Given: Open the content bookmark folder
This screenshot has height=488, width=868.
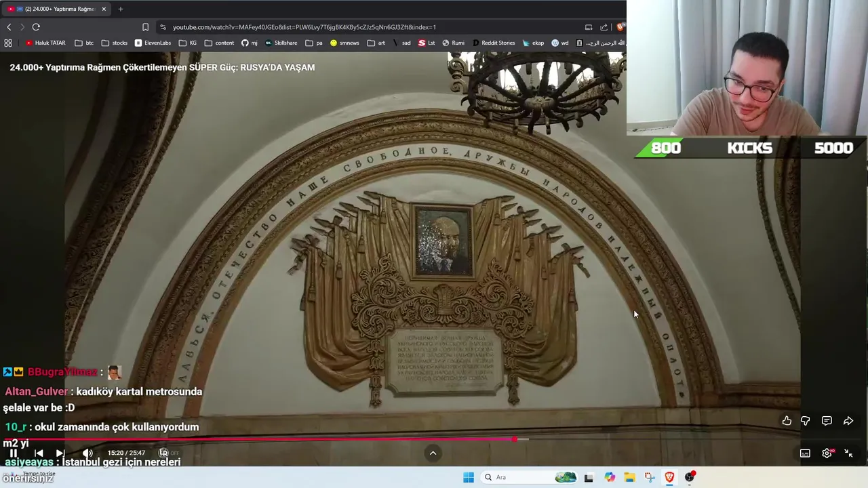Looking at the screenshot, I should [219, 43].
